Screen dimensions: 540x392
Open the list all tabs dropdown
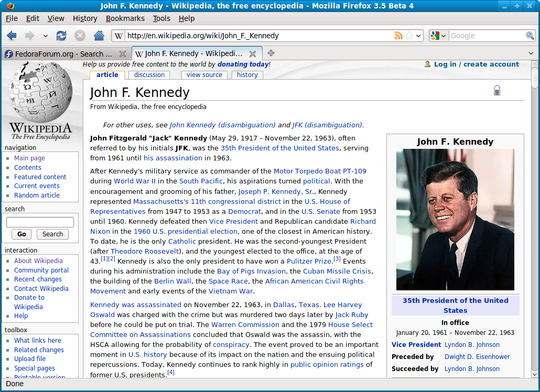pos(531,53)
